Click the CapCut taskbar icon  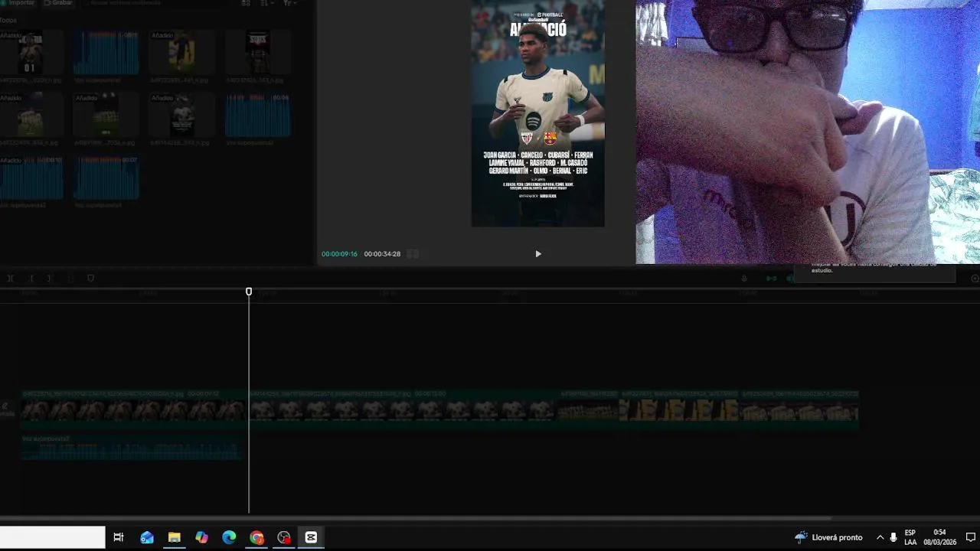click(x=311, y=537)
